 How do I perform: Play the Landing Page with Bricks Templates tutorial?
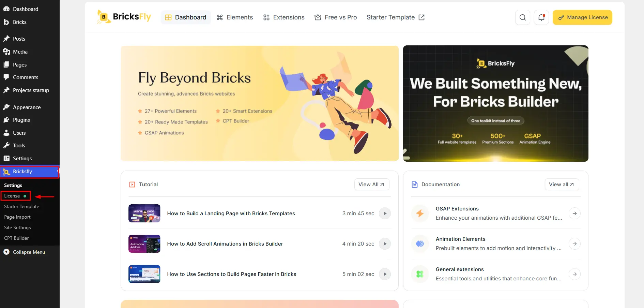click(385, 214)
